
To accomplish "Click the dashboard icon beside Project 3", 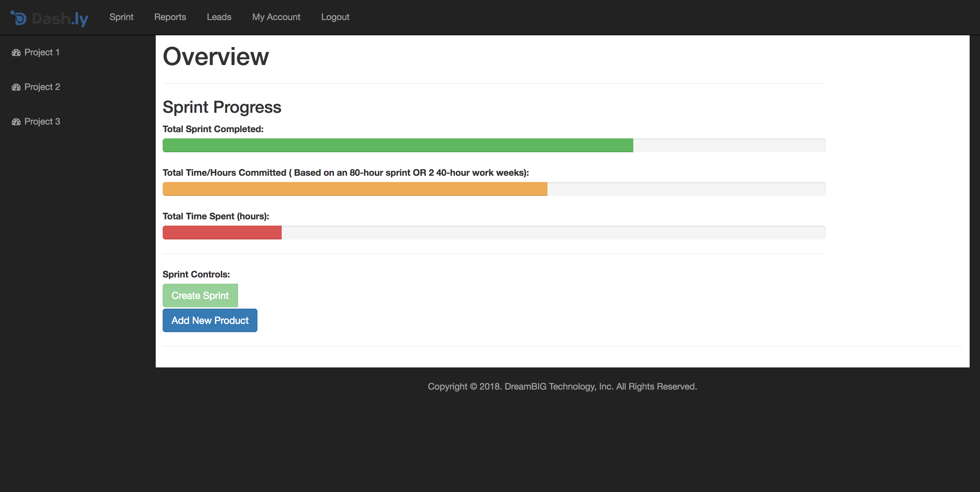I will coord(16,122).
